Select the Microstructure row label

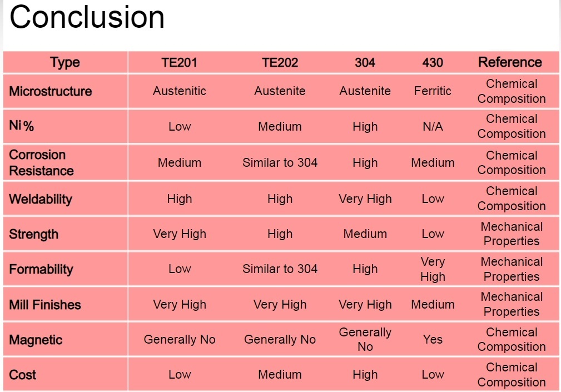(x=51, y=91)
